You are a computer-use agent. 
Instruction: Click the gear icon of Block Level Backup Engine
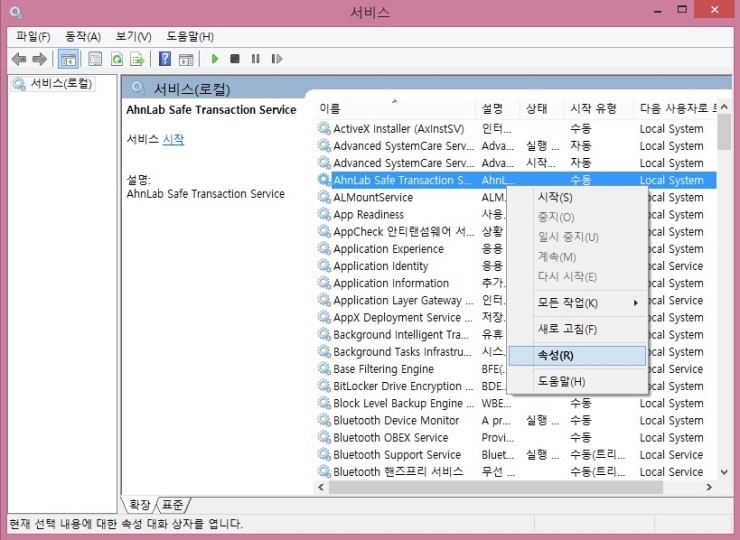pyautogui.click(x=324, y=403)
